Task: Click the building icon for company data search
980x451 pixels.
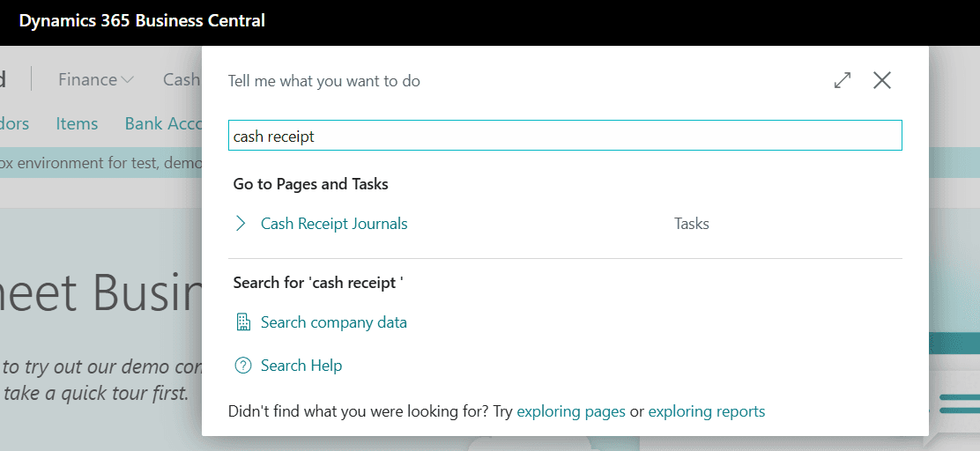Action: point(243,322)
